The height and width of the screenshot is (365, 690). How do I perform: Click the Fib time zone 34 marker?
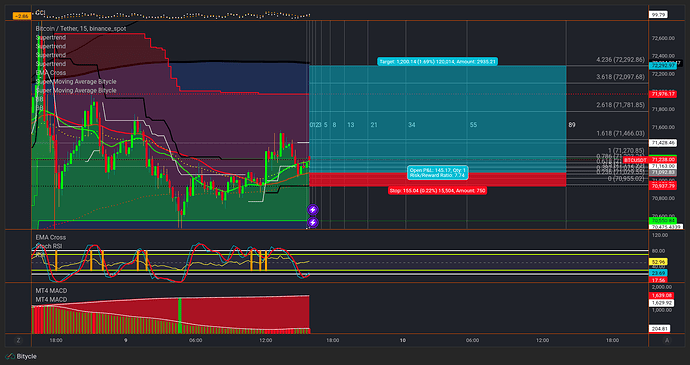tap(411, 125)
